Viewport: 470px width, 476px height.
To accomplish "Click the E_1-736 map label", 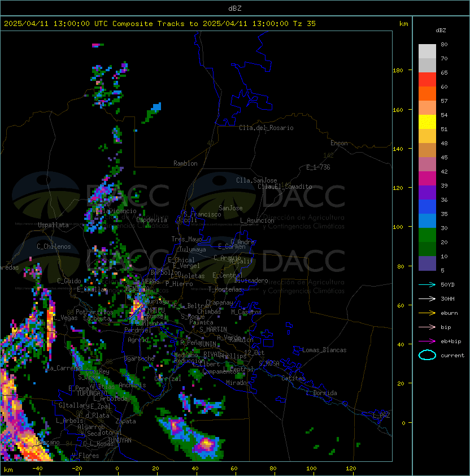I will click(318, 167).
